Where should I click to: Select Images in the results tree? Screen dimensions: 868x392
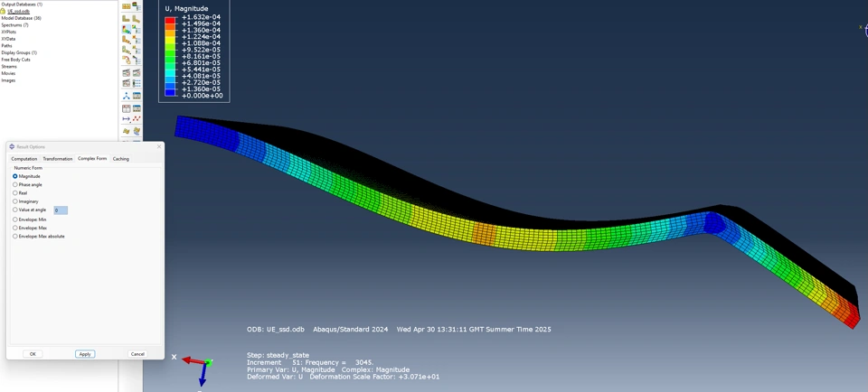[x=8, y=80]
